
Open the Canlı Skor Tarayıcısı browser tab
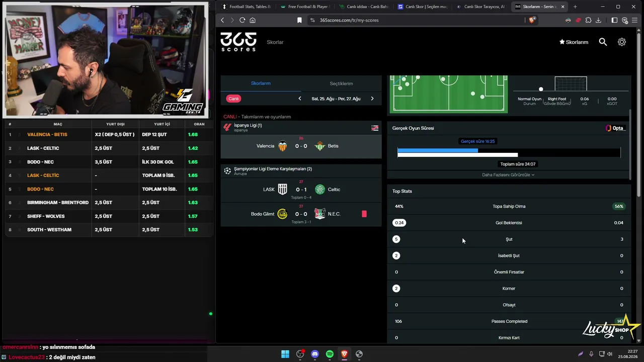pos(481,7)
